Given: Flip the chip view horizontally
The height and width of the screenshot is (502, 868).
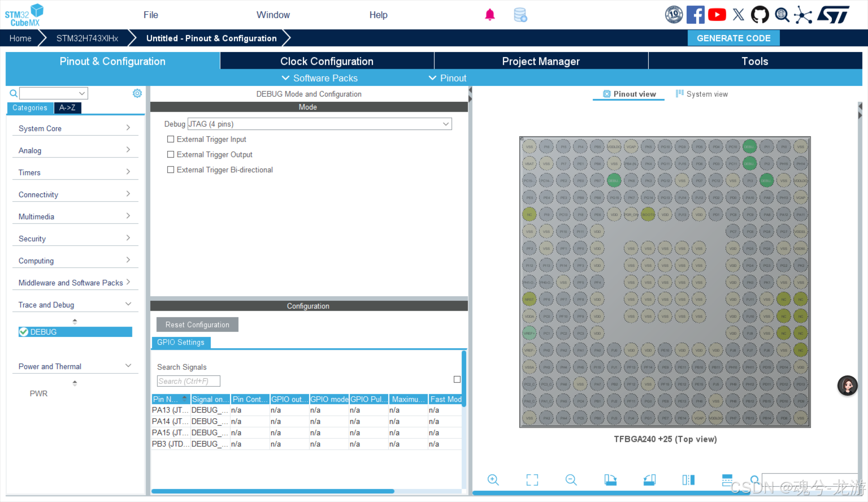Looking at the screenshot, I should click(x=688, y=480).
